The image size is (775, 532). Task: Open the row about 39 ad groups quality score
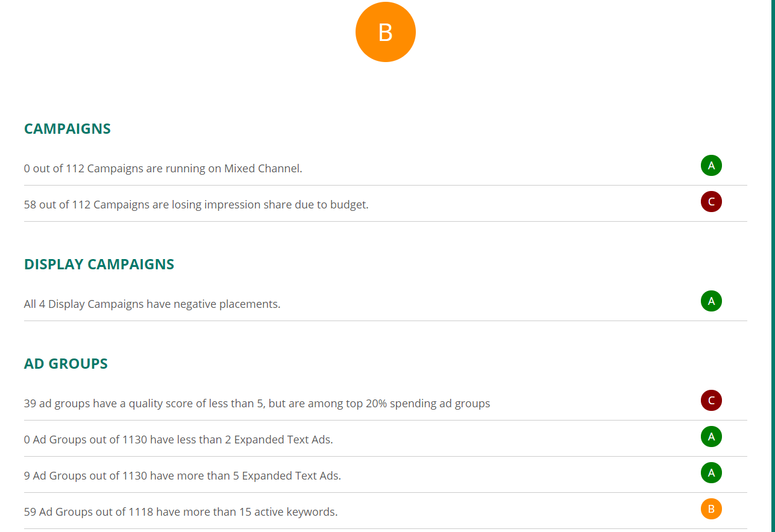(386, 402)
